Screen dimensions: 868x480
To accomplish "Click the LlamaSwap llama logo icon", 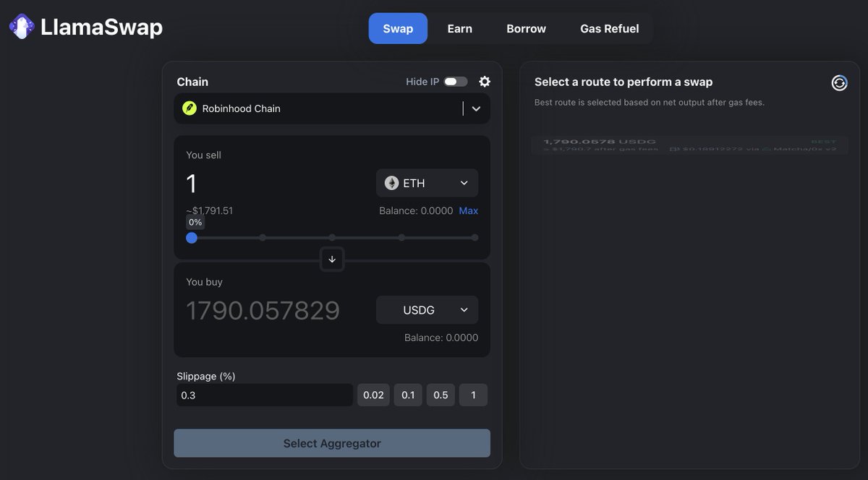I will [22, 27].
